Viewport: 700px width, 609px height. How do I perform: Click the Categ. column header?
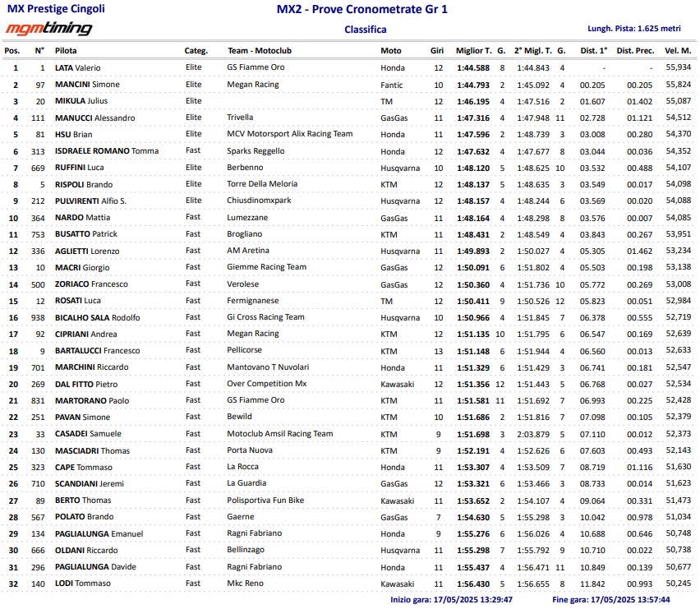(196, 51)
